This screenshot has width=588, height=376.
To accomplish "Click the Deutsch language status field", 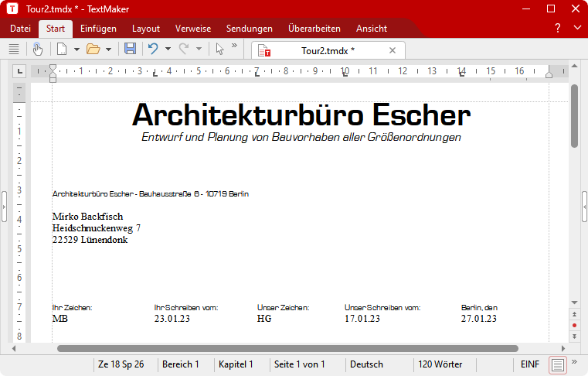I will click(366, 364).
